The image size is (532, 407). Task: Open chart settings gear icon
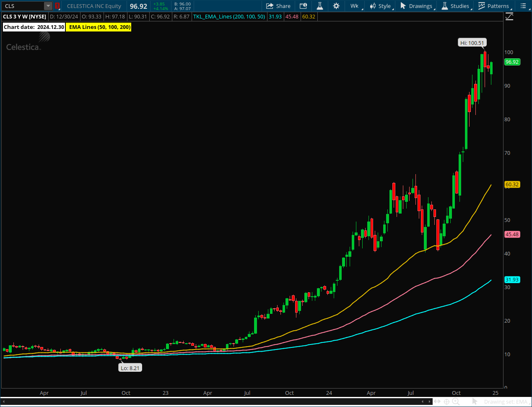[x=336, y=6]
